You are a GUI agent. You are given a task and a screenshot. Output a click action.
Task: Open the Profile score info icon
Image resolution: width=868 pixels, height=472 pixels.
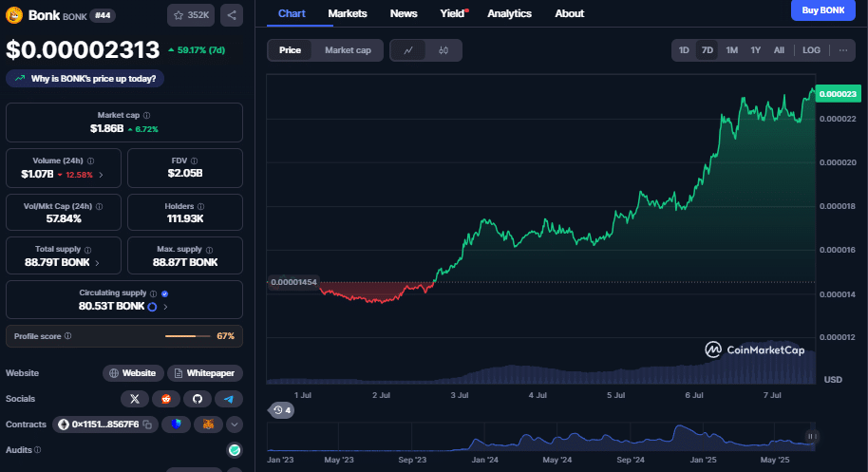click(x=67, y=336)
